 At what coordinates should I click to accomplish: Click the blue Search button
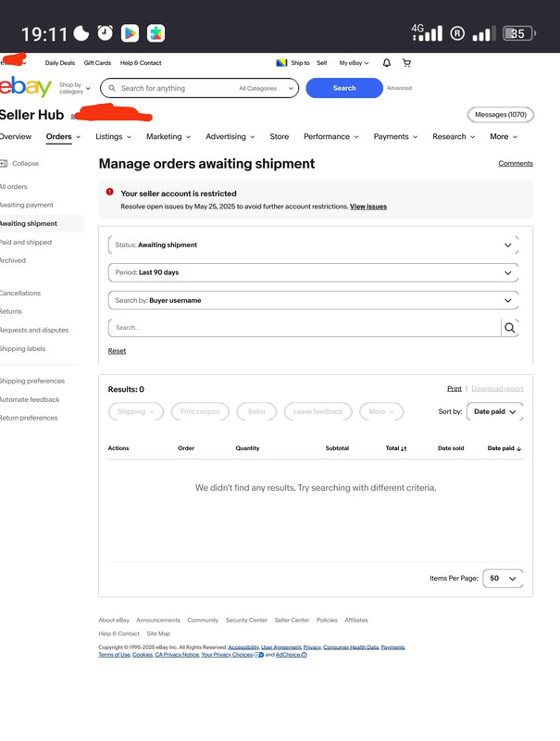(344, 88)
